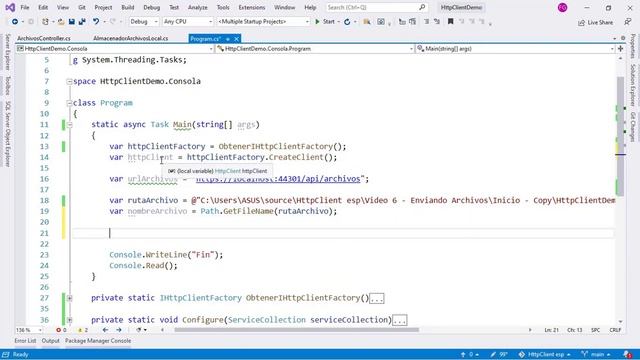Open the Debug configuration dropdown
The image size is (640, 360).
(144, 22)
